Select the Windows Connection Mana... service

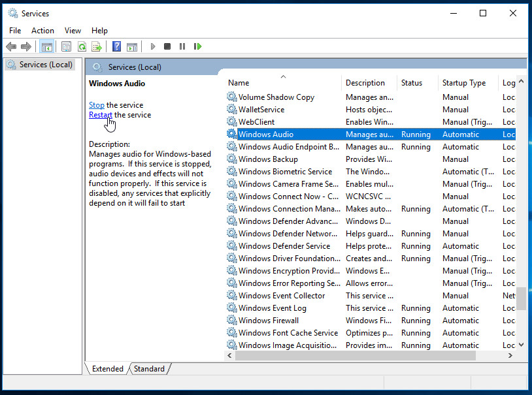[x=371, y=208]
